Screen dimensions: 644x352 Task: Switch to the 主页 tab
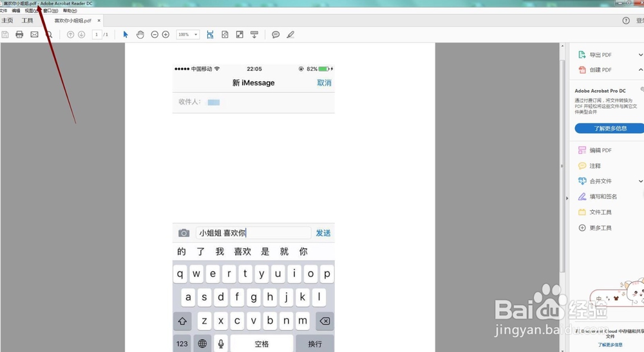pyautogui.click(x=7, y=21)
